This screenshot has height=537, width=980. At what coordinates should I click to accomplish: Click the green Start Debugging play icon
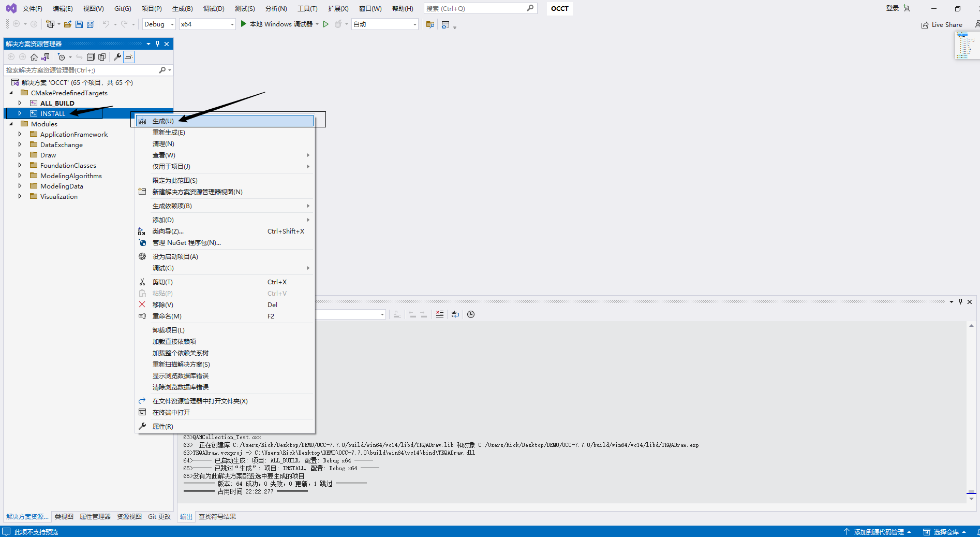click(x=244, y=24)
